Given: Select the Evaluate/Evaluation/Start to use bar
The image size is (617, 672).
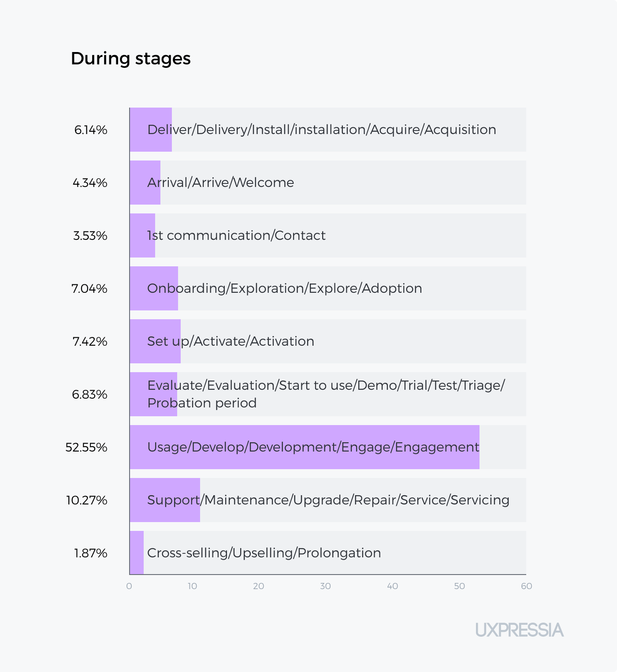Looking at the screenshot, I should coord(153,394).
